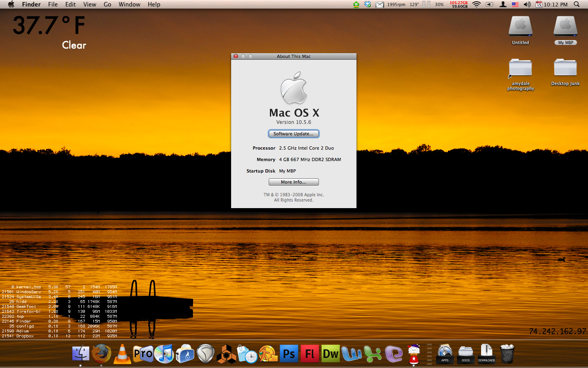Click the mail envelope menu bar icon

[x=380, y=4]
